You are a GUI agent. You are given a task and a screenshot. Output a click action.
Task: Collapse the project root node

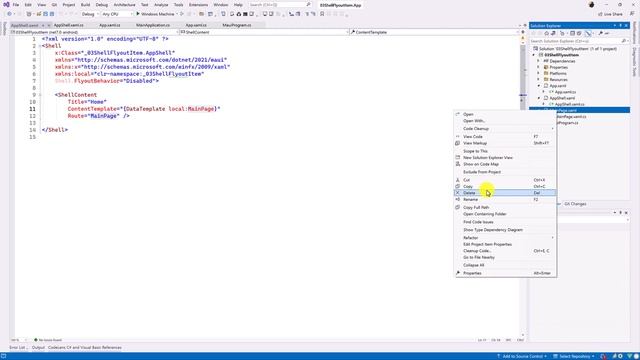533,55
